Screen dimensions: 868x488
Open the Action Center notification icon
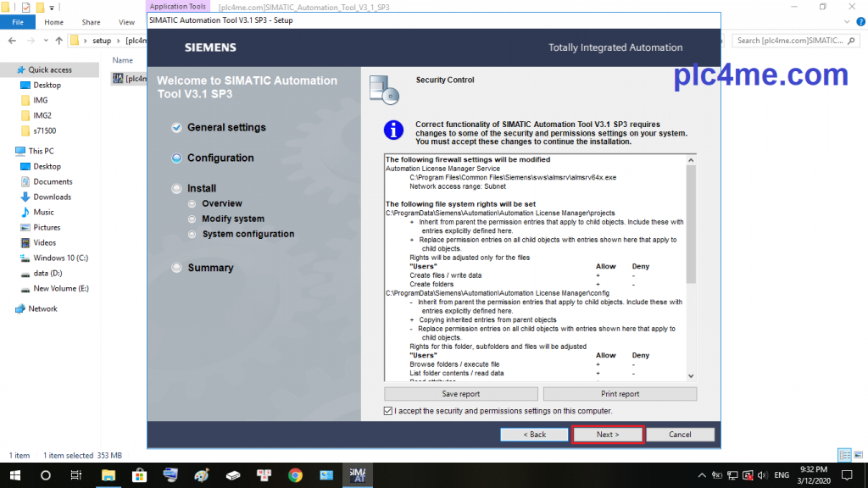[x=846, y=474]
